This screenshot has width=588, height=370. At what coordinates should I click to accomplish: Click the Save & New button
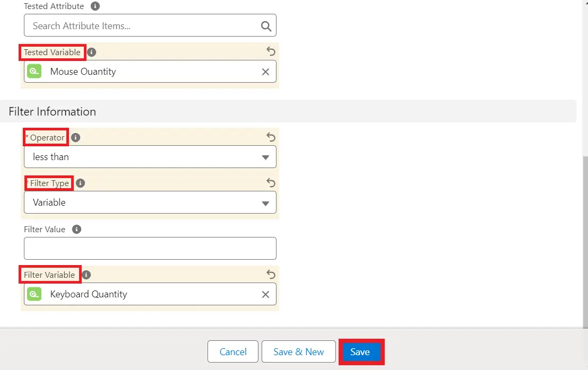tap(298, 352)
